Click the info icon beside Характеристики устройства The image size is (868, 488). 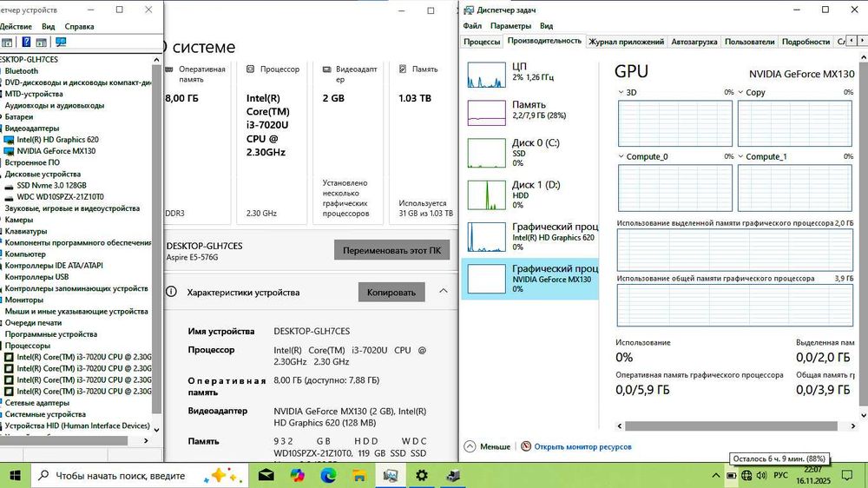click(171, 292)
